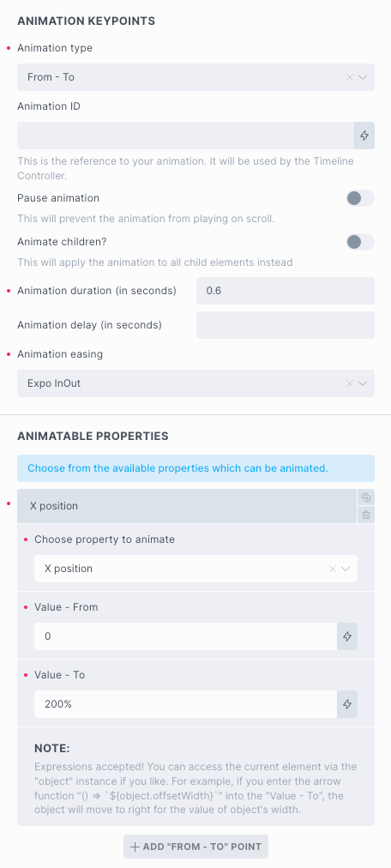Clear the X position property selection
Image resolution: width=391 pixels, height=868 pixels.
pyautogui.click(x=333, y=569)
